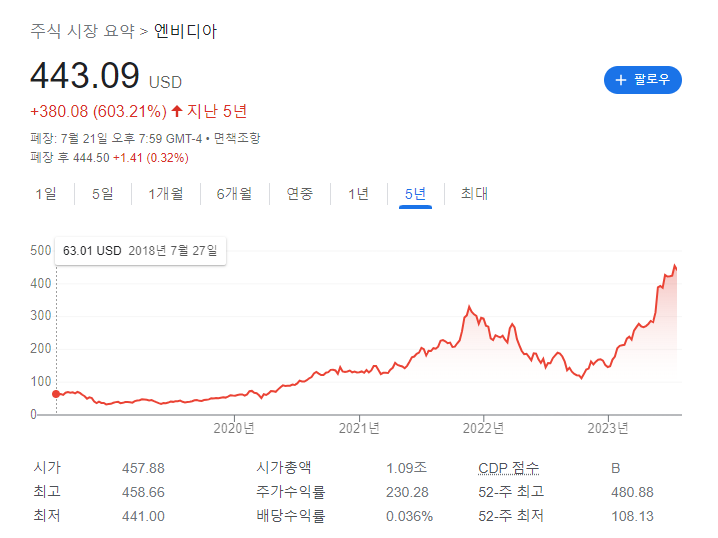Click the 52-주 최고 label

pos(511,492)
